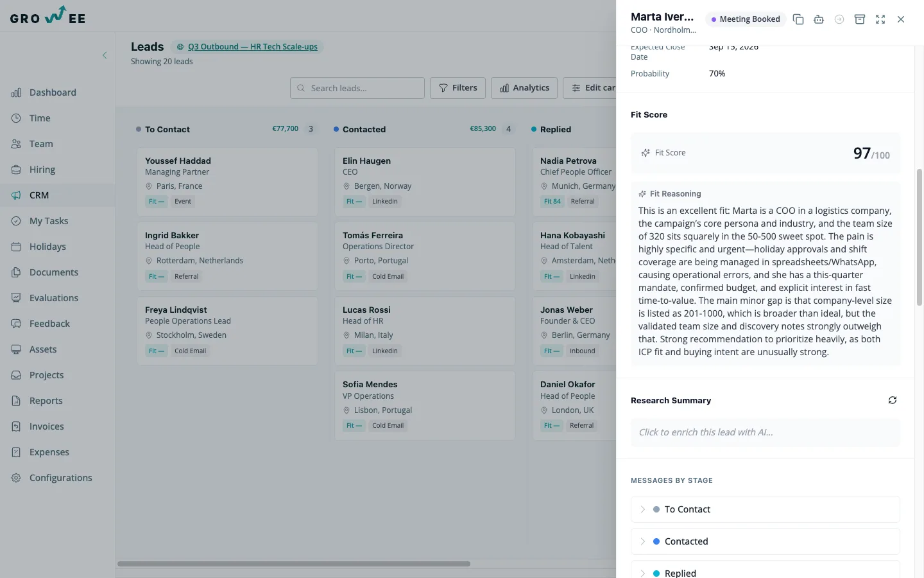Image resolution: width=924 pixels, height=578 pixels.
Task: Click the move-to-next-stage arrow icon
Action: (839, 19)
